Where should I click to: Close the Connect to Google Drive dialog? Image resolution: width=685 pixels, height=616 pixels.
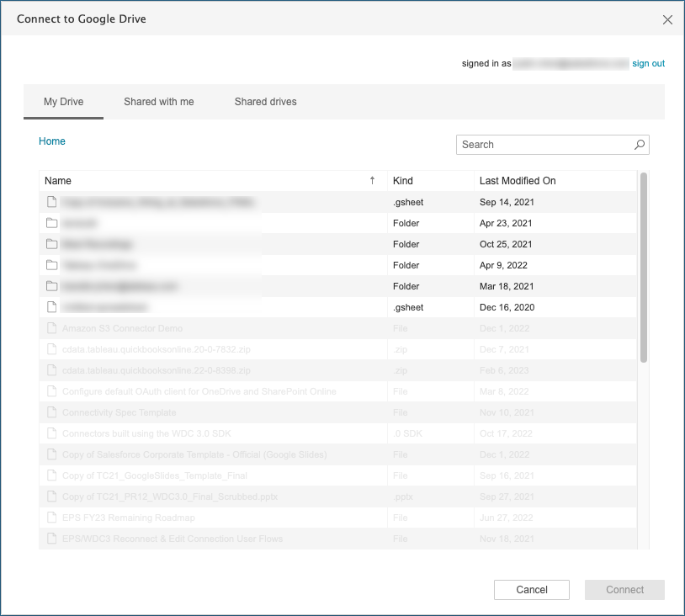(667, 19)
